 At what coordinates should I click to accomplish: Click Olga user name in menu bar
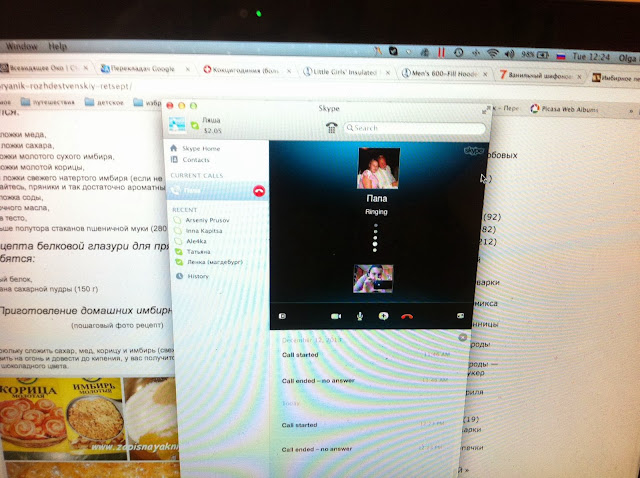click(x=627, y=58)
